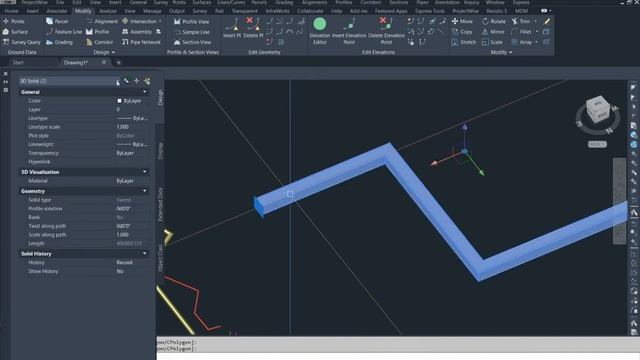Select the Drawing1 file tab
The image size is (640, 360).
[76, 62]
